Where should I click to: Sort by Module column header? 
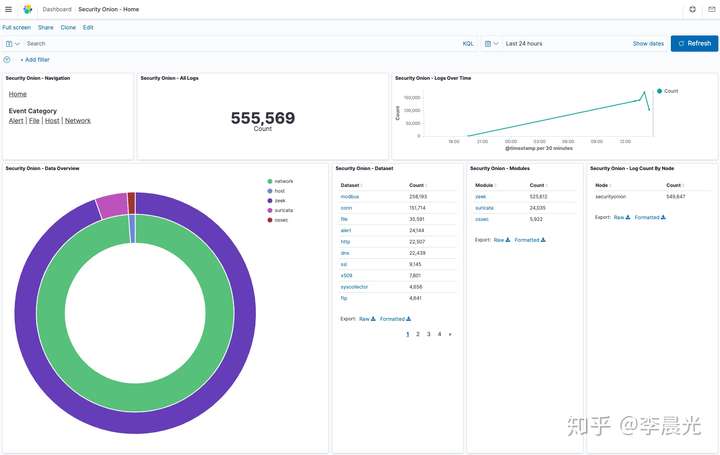pyautogui.click(x=485, y=185)
